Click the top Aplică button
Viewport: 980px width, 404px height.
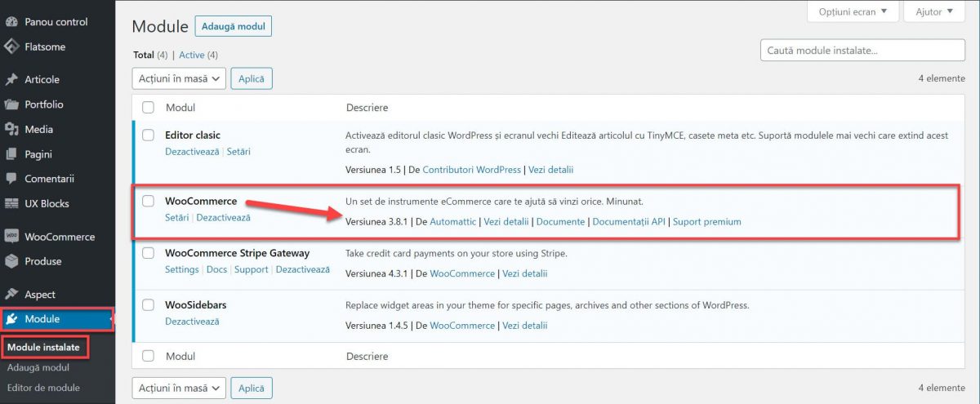[252, 78]
